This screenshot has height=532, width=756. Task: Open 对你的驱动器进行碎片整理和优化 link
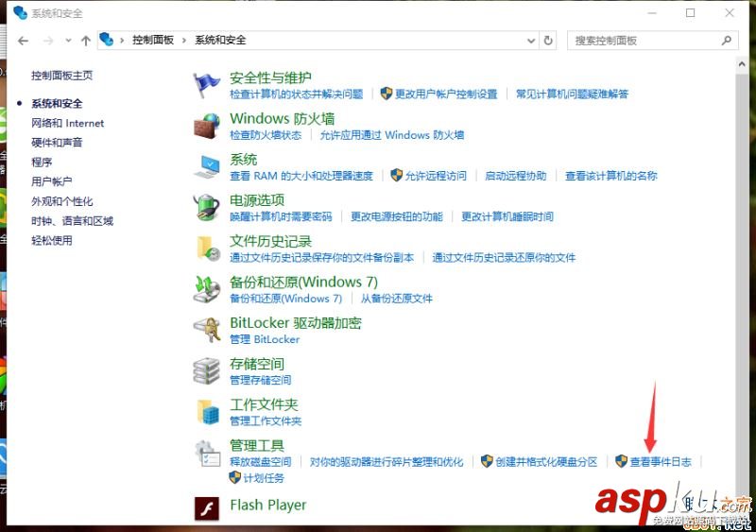click(x=387, y=461)
